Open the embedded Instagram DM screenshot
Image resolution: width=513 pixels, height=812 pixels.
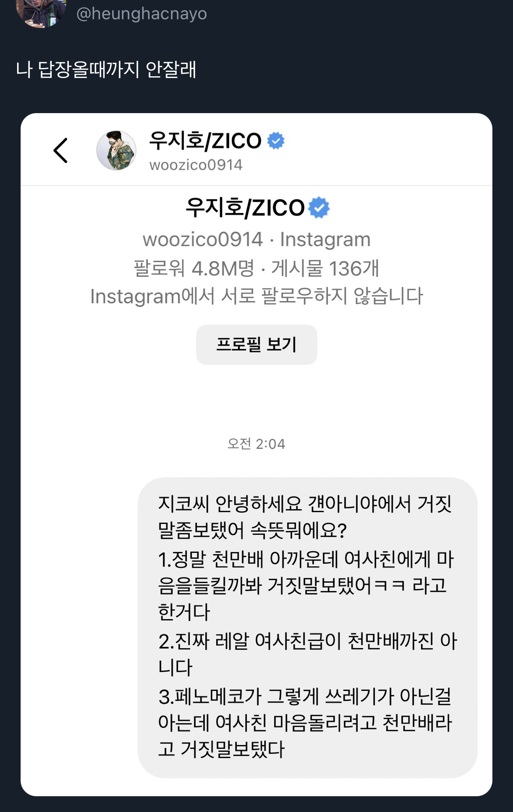tap(256, 455)
